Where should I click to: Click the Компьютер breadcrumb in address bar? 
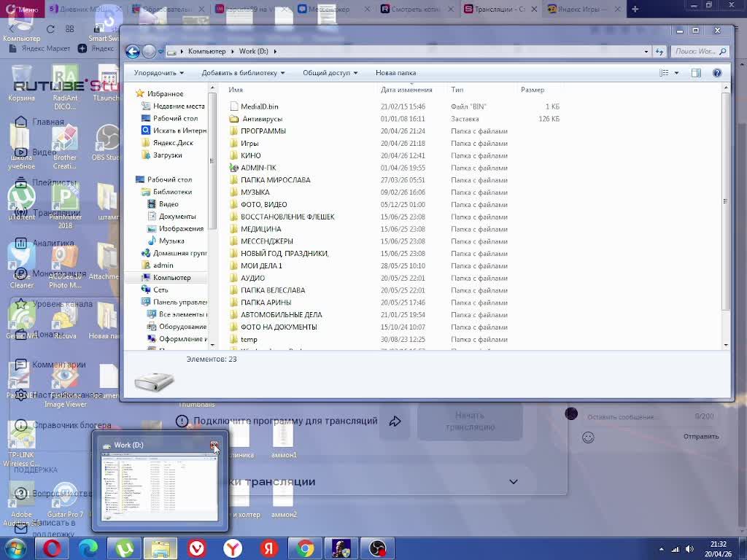[206, 52]
